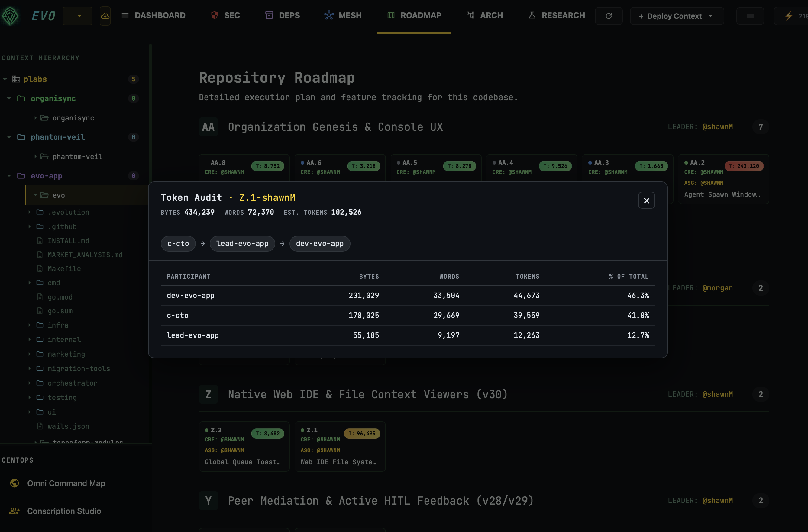The height and width of the screenshot is (532, 808).
Task: Select the lead-evo-app participant table row
Action: pyautogui.click(x=408, y=335)
